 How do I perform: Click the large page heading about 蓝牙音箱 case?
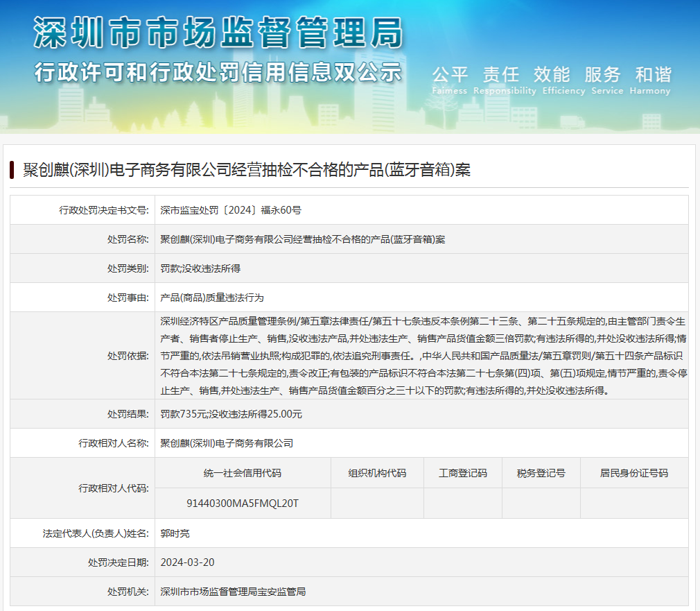point(247,170)
